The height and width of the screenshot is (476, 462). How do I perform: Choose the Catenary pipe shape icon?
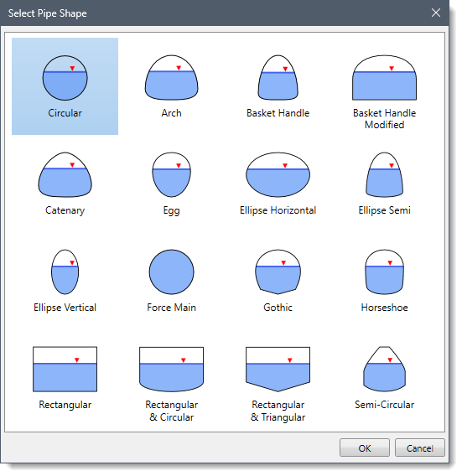coord(65,175)
